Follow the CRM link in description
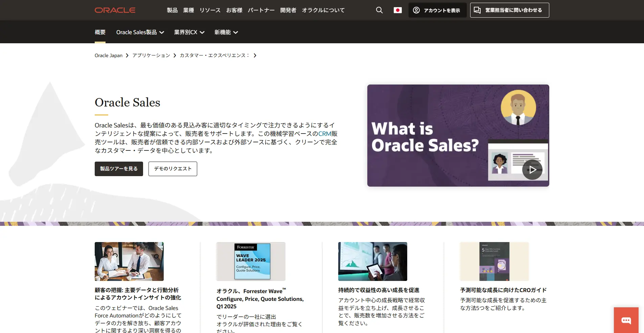Screen dimensions: 644x333 pyautogui.click(x=325, y=134)
